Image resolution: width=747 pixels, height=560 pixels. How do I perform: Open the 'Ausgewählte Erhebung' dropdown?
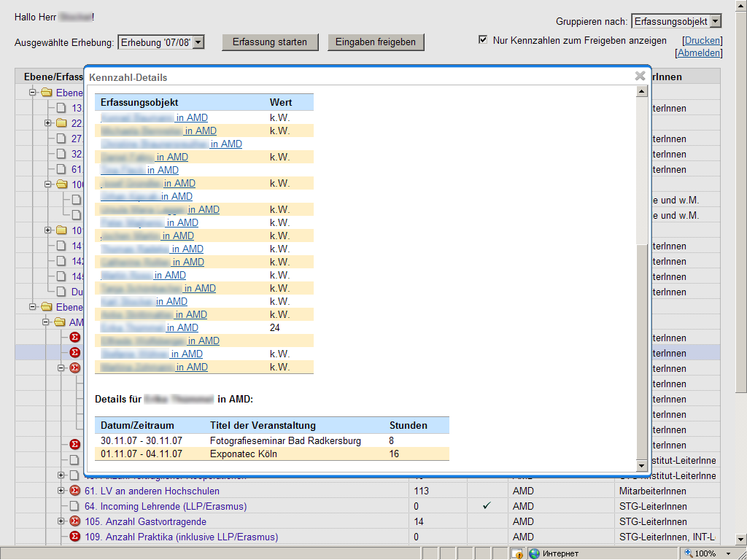[198, 42]
